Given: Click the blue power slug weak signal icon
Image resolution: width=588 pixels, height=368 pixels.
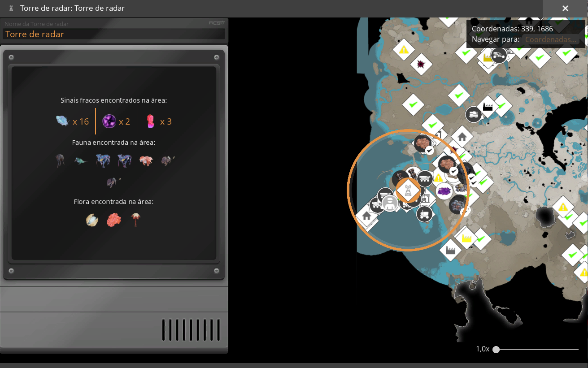Looking at the screenshot, I should [62, 121].
